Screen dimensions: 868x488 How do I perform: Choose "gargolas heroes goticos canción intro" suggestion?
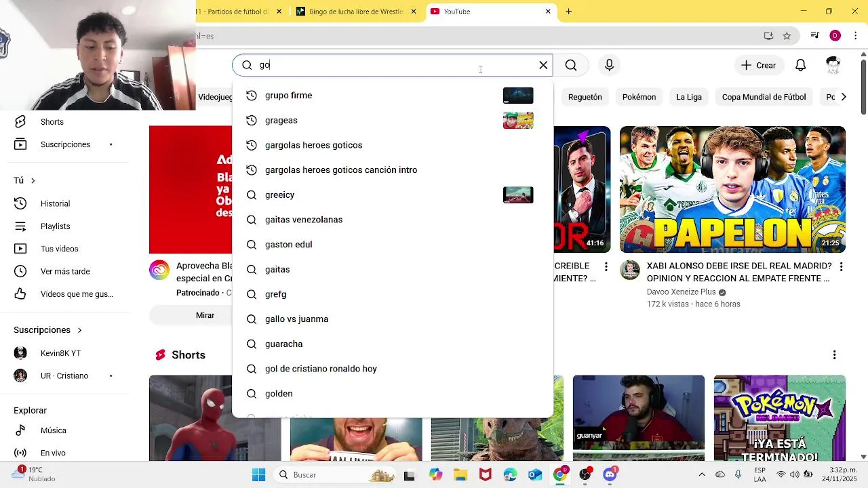click(393, 170)
